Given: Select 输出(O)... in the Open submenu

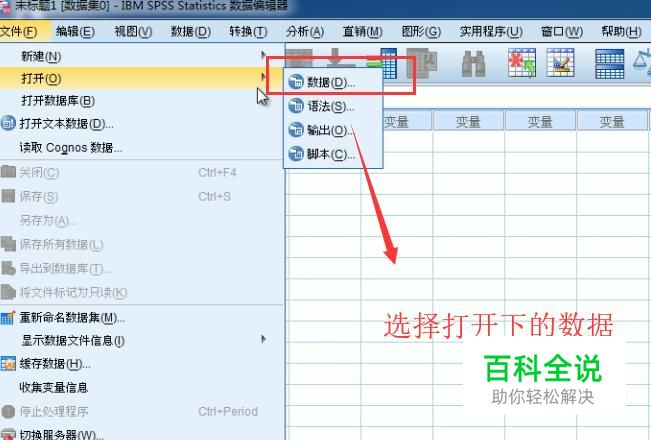Looking at the screenshot, I should 333,130.
